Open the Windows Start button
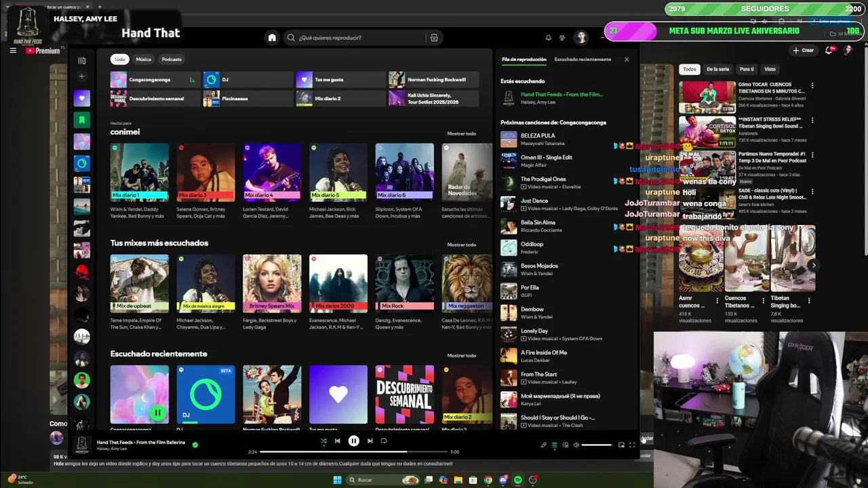The height and width of the screenshot is (488, 868). (337, 480)
